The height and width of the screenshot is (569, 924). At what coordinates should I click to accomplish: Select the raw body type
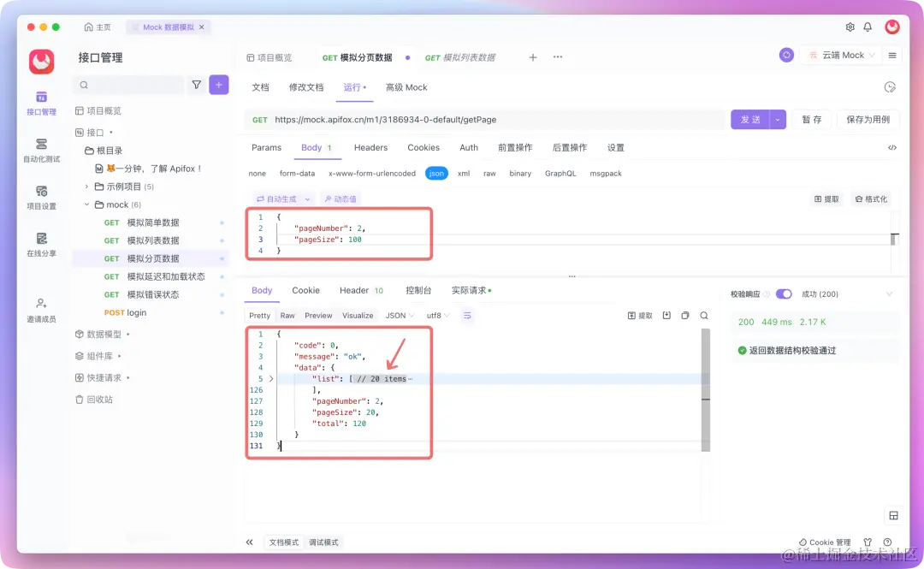point(489,174)
